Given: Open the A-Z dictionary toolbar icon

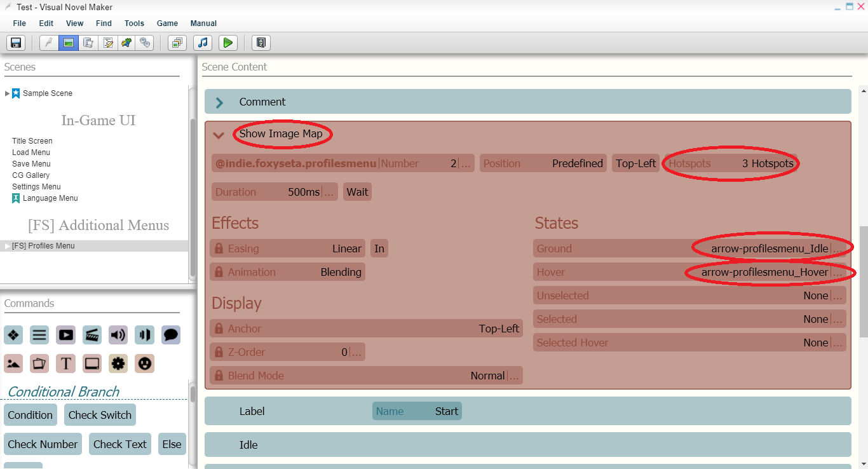Looking at the screenshot, I should tap(261, 43).
